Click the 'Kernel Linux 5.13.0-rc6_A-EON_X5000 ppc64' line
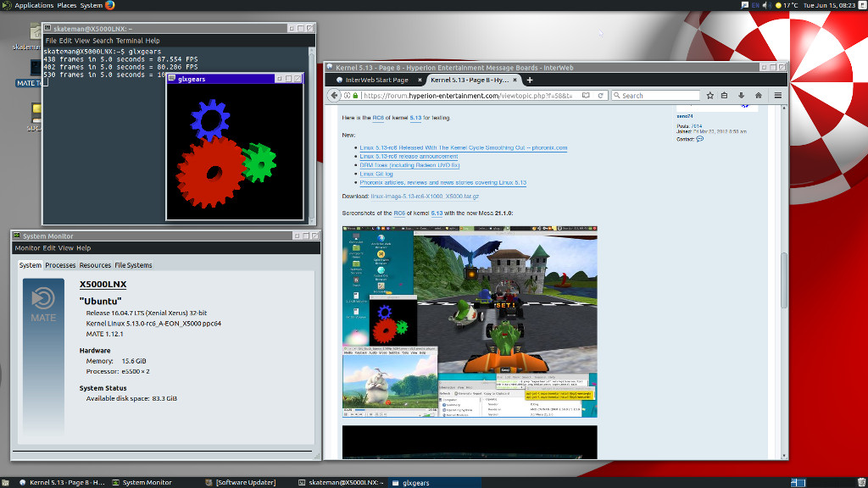The image size is (868, 488). coord(153,323)
